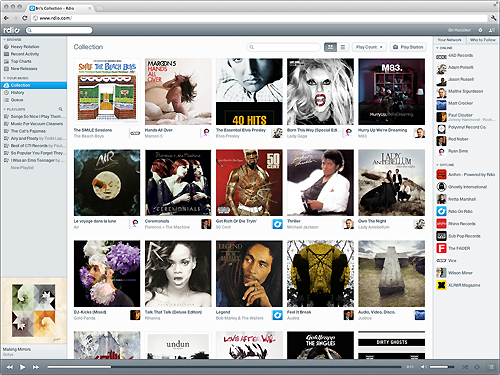Open the settings gear in the header
Viewport: 500px width, 375px height.
point(480,30)
